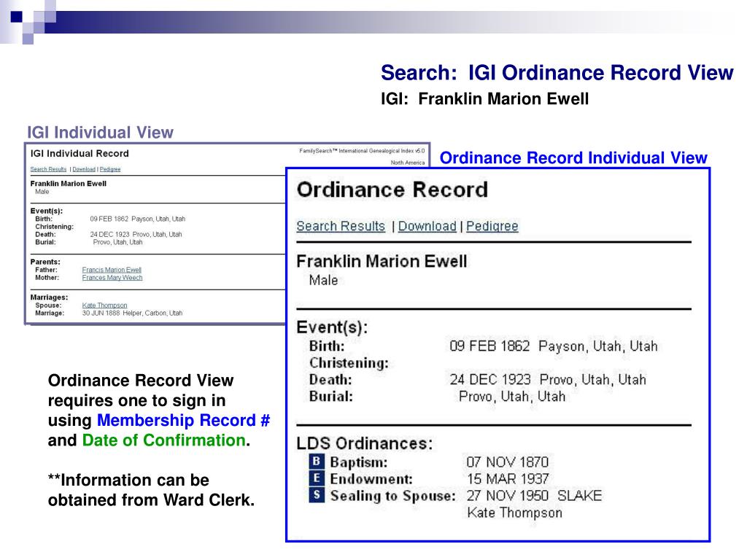Image resolution: width=747 pixels, height=560 pixels.
Task: Open Pedigree link in Ordinance Record
Action: 492,226
